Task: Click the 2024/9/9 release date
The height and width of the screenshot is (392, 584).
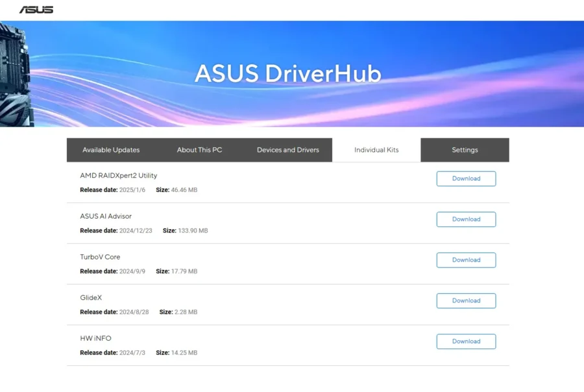Action: point(132,271)
